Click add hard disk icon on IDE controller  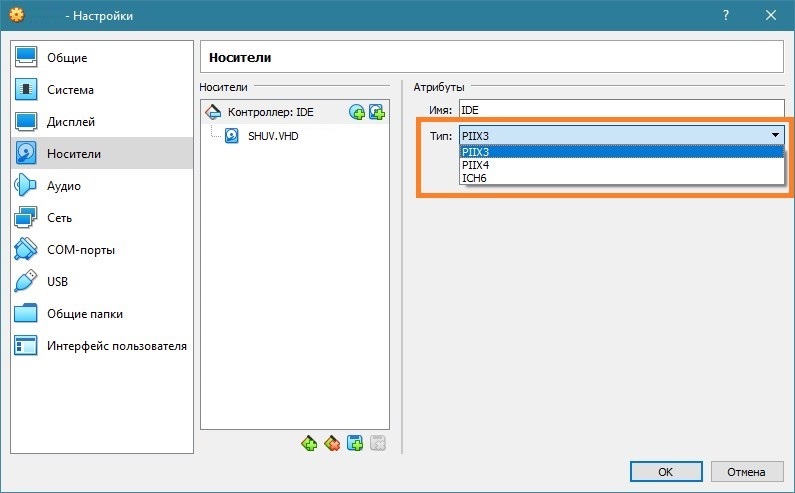(376, 112)
